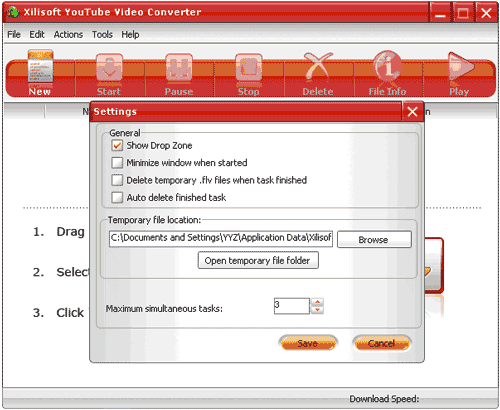Click the Delete toolbar icon
This screenshot has height=410, width=500.
pyautogui.click(x=318, y=67)
